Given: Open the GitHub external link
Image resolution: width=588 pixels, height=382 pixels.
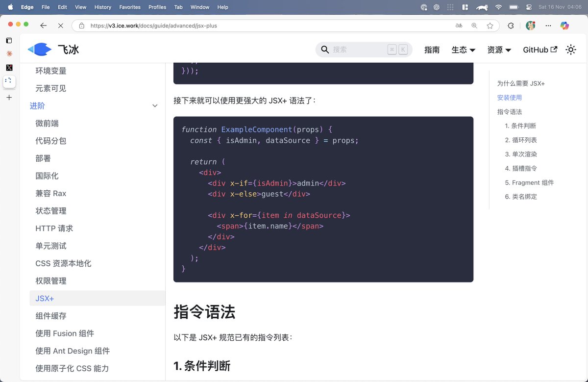Looking at the screenshot, I should [540, 50].
